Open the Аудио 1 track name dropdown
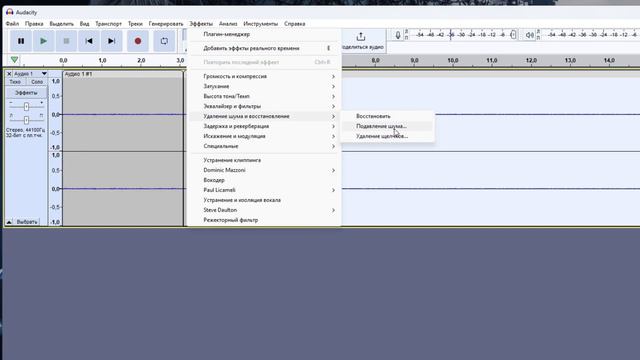 (30, 74)
